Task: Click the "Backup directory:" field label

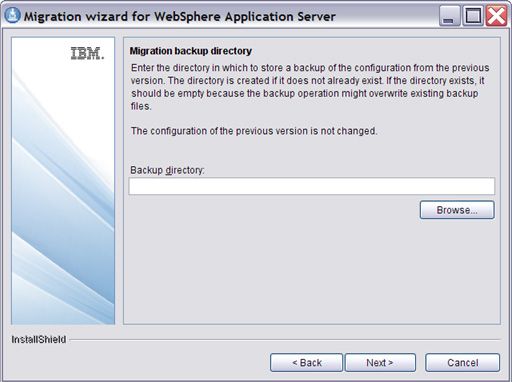Action: click(x=167, y=170)
